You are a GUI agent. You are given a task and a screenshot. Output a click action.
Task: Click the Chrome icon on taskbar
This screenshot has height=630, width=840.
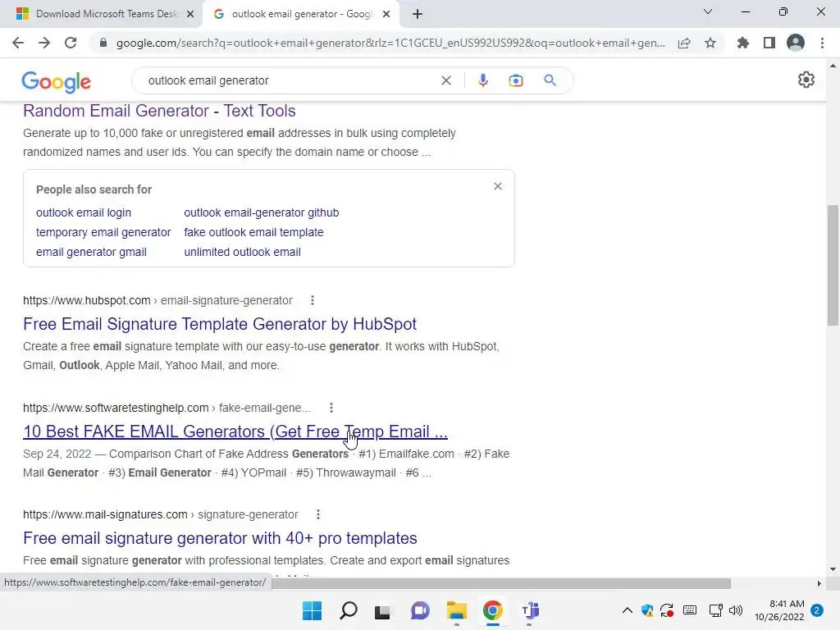tap(492, 610)
